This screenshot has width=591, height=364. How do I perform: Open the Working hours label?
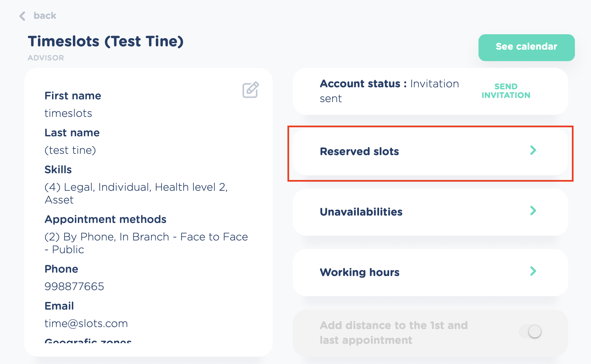(359, 272)
